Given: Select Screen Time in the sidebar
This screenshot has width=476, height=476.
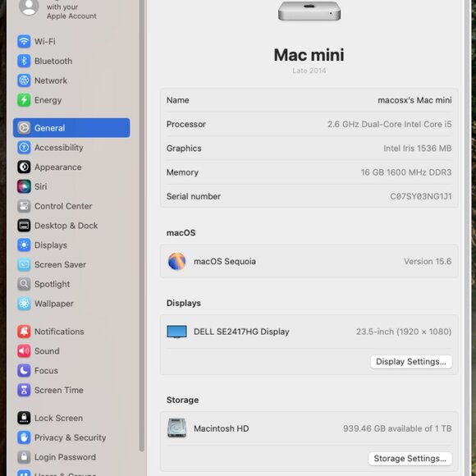Looking at the screenshot, I should pyautogui.click(x=71, y=390).
